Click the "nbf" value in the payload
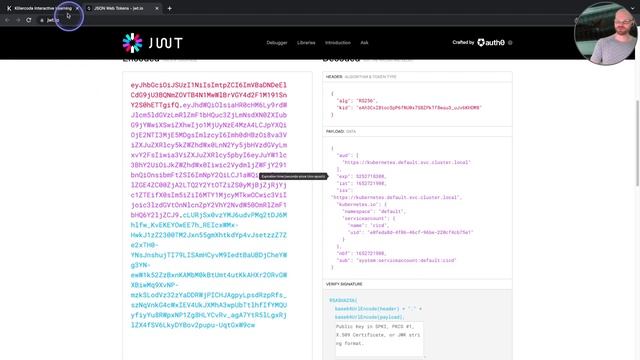Viewport: 640px width, 360px height. pos(371,253)
